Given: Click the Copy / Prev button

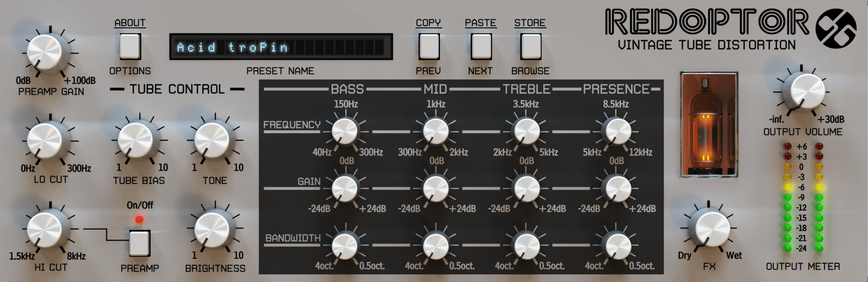Looking at the screenshot, I should 429,46.
